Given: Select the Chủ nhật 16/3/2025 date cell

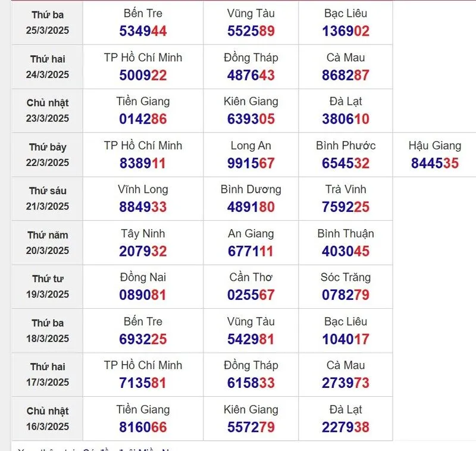Looking at the screenshot, I should [47, 419].
